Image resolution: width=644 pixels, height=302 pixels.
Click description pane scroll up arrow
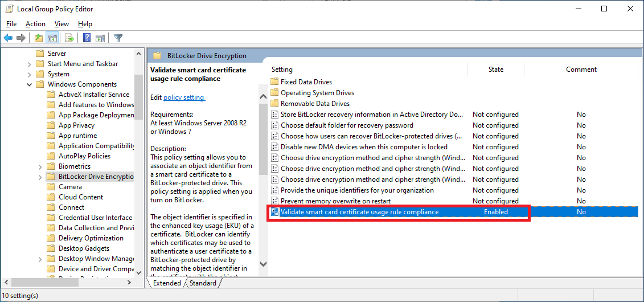[x=263, y=97]
